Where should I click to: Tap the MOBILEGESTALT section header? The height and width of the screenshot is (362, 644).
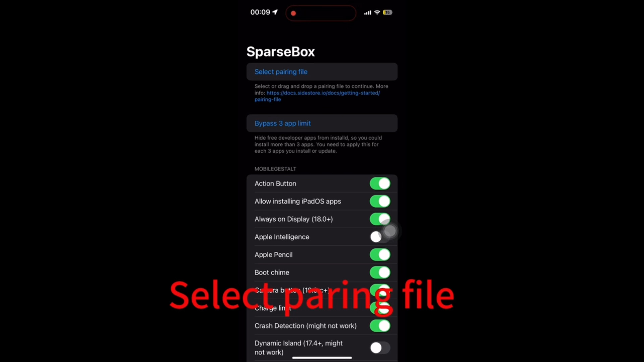(x=275, y=168)
